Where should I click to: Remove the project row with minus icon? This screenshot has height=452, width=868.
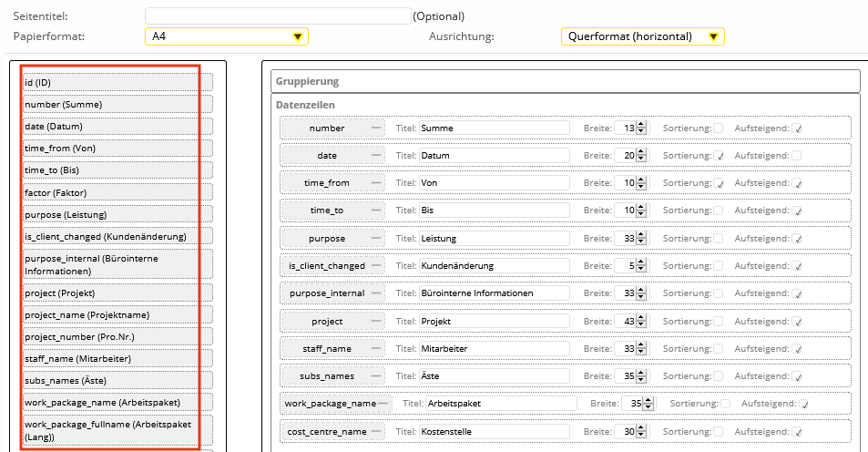coord(377,321)
